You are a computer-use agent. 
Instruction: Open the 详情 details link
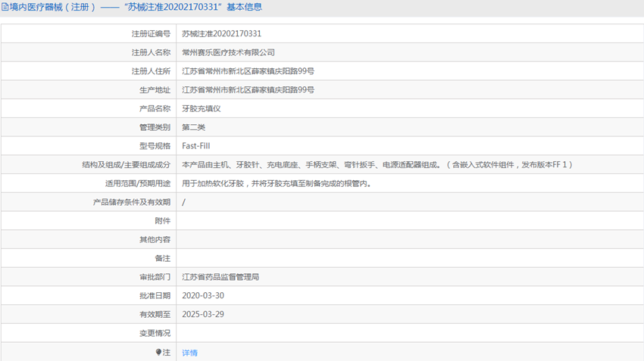click(189, 353)
